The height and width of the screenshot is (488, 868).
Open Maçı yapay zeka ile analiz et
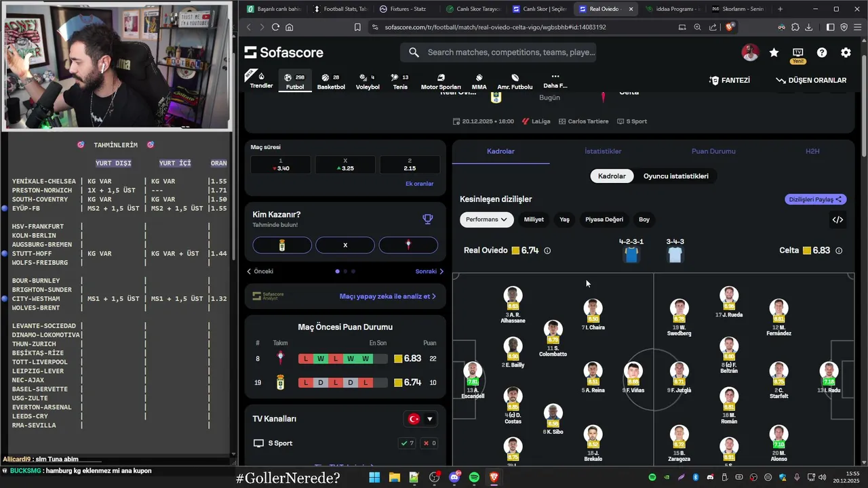coord(388,296)
